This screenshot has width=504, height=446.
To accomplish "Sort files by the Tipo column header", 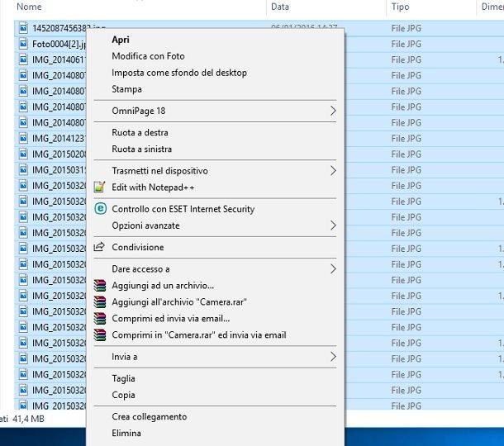I will [x=400, y=7].
